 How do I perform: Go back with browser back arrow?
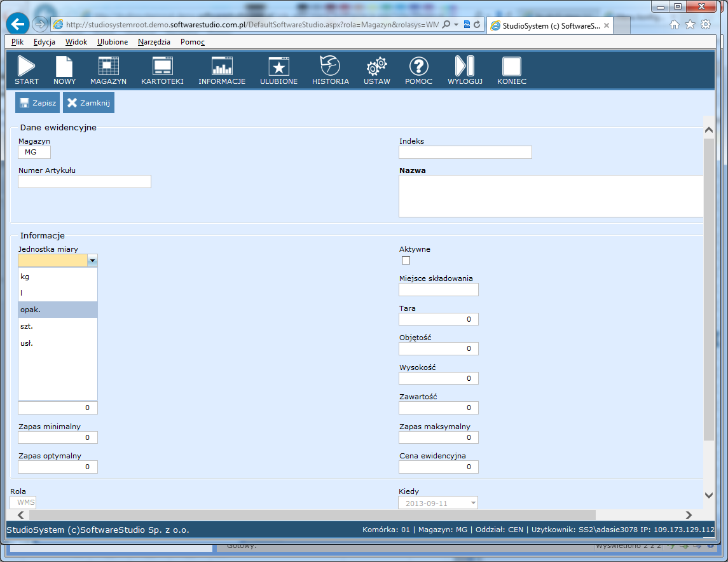coord(18,24)
